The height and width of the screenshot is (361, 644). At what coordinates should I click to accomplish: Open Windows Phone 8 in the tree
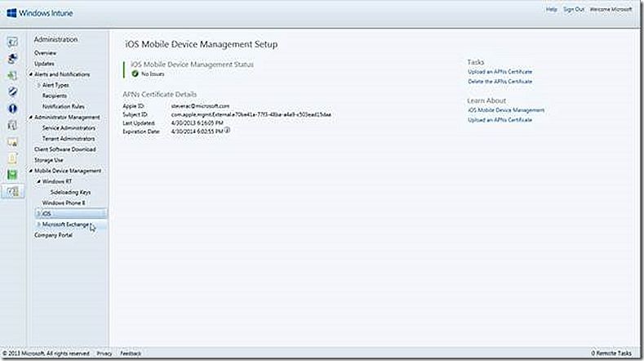coord(64,203)
